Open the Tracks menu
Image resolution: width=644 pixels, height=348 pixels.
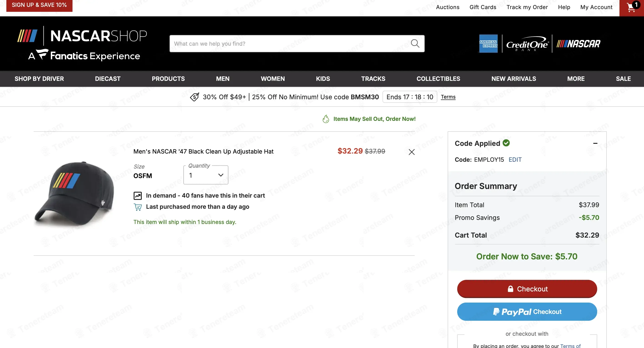click(x=373, y=79)
